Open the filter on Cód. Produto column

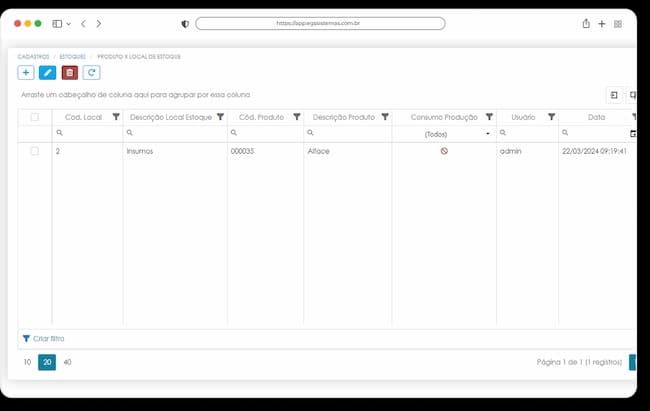coord(297,117)
